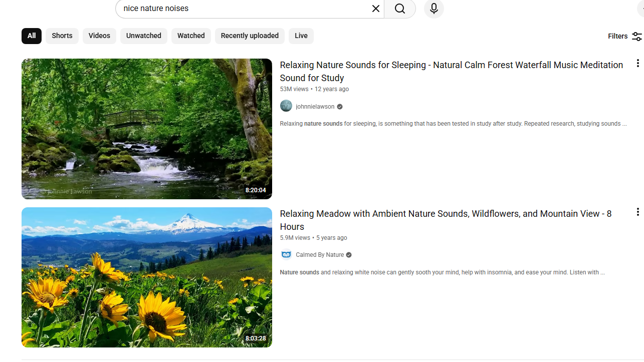
Task: Click the magnifying glass search button
Action: [400, 9]
